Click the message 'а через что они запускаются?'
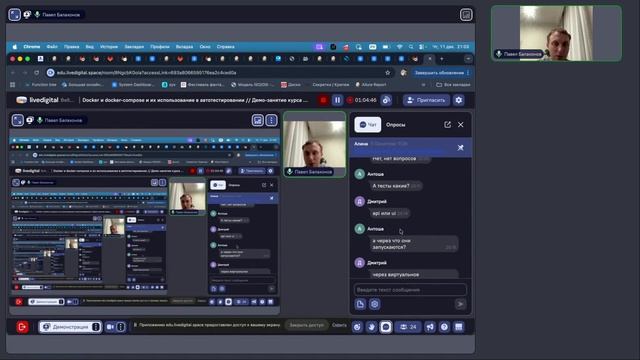Image resolution: width=640 pixels, height=360 pixels. coord(414,244)
